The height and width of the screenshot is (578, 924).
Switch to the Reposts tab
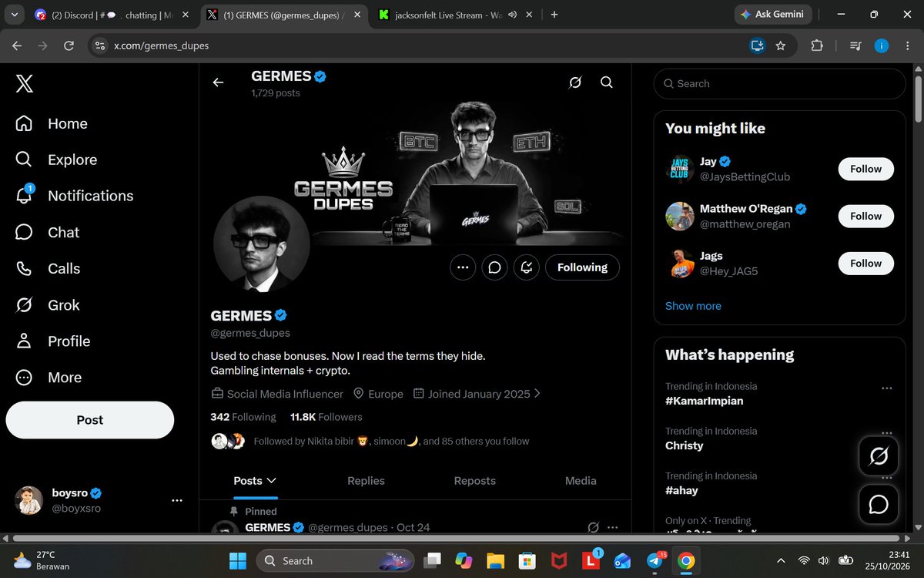[475, 480]
